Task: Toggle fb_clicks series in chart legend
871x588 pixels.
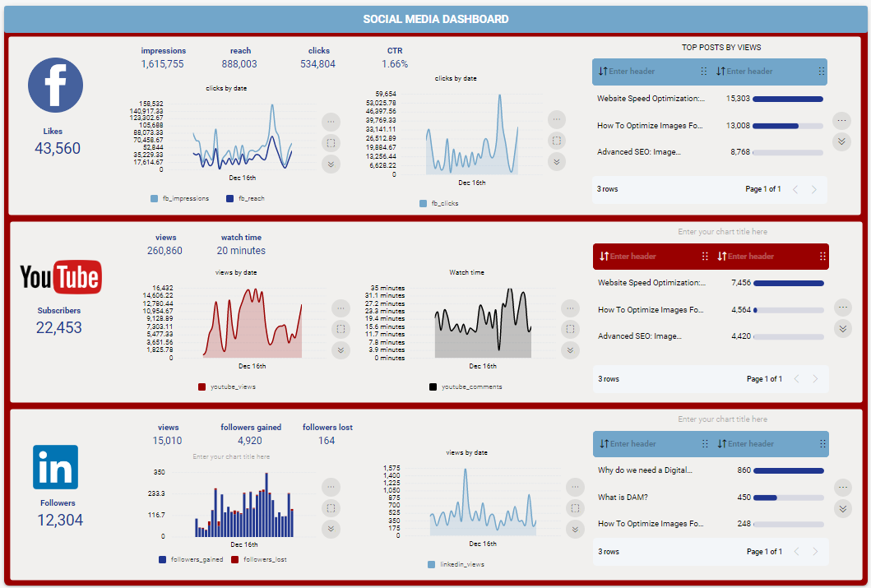Action: (439, 203)
